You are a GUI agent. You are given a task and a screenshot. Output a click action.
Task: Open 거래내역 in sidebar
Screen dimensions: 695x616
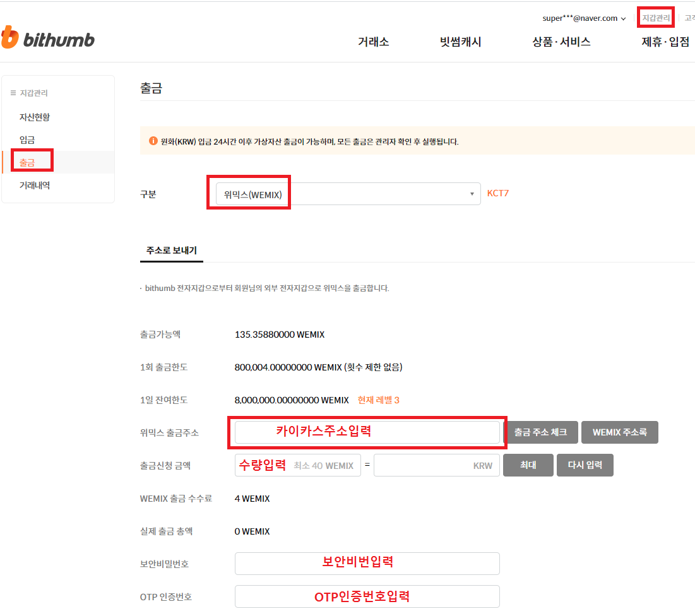[x=35, y=186]
